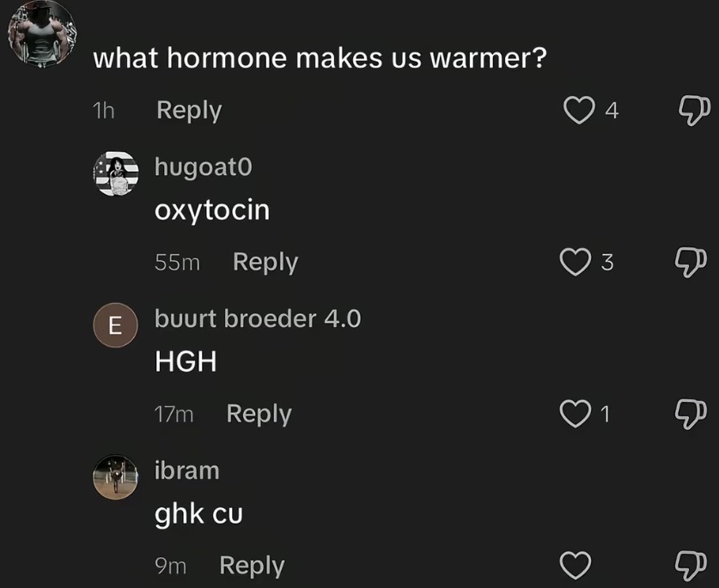Like hugoat0's oxytocin reply

click(576, 262)
